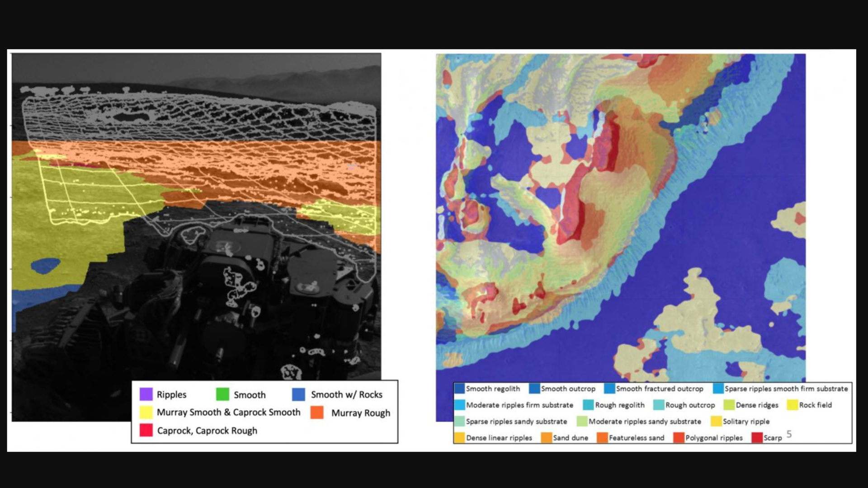Click the green Smooth legend swatch
Viewport: 868px width, 488px height.
coord(222,394)
